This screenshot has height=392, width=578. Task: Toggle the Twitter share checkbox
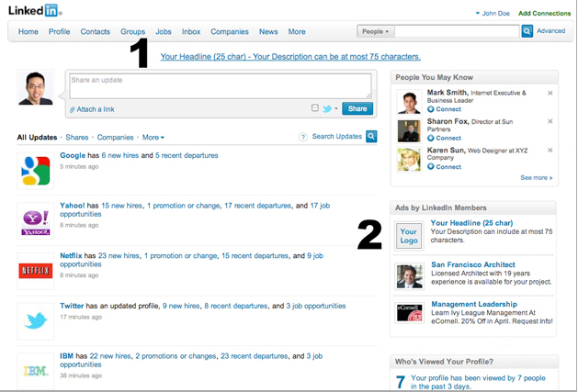315,108
